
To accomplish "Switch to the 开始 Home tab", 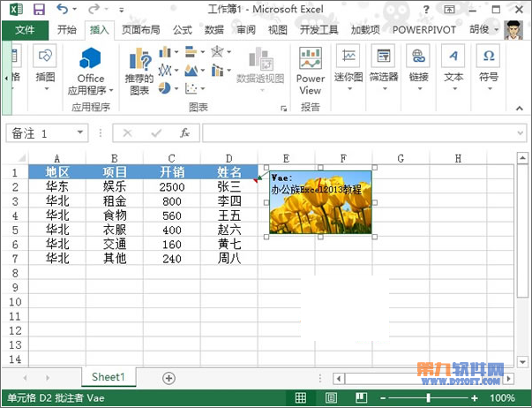I will (67, 30).
